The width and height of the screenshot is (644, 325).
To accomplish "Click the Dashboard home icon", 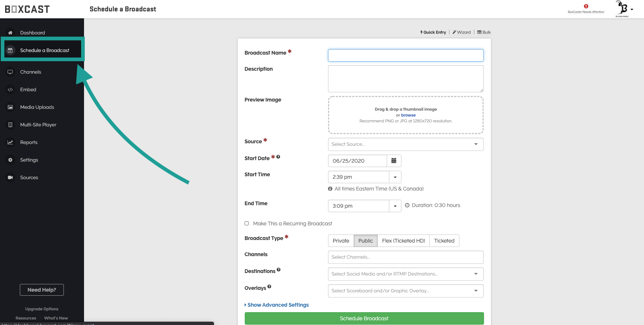I will (x=10, y=33).
